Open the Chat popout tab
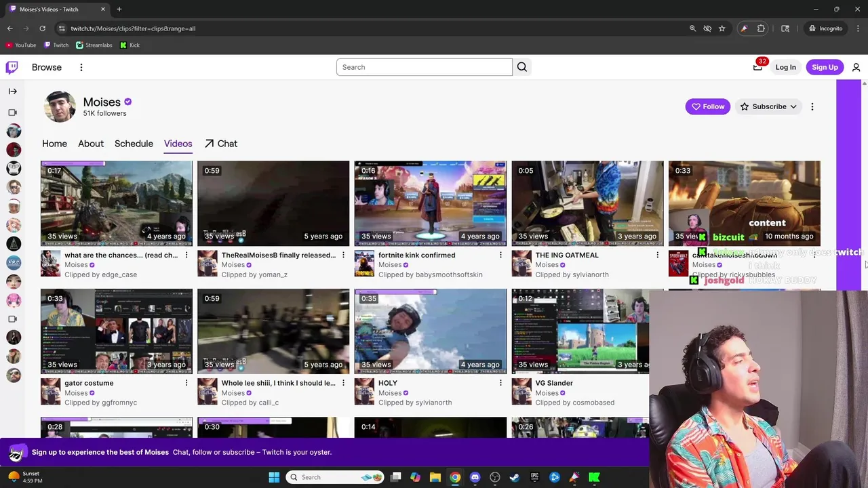 tap(221, 144)
